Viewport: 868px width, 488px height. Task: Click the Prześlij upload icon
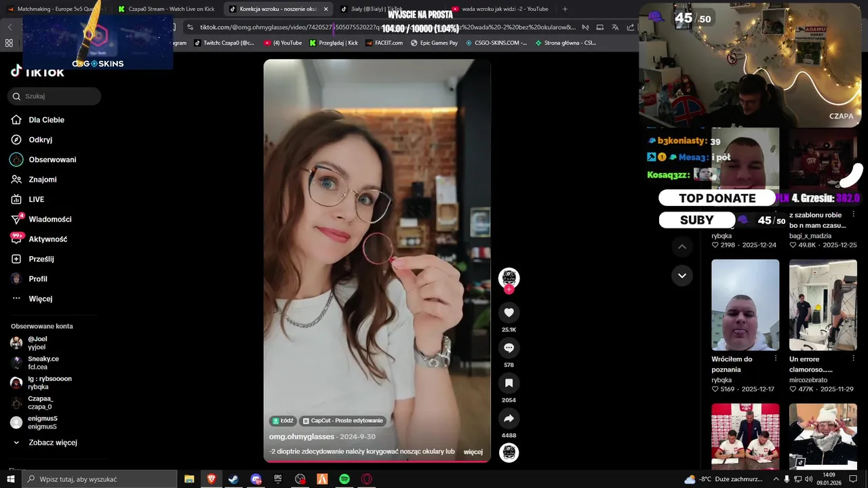click(16, 259)
